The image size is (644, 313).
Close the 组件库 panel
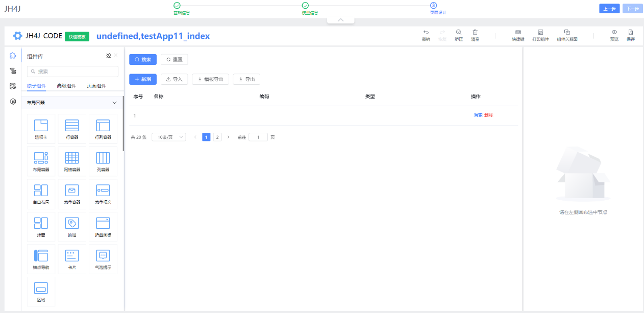[x=115, y=55]
